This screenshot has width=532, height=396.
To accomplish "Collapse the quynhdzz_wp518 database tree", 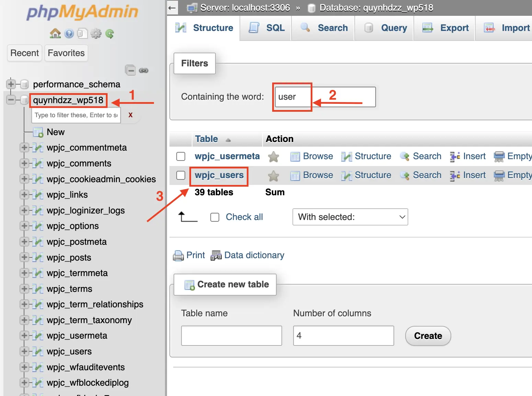I will pyautogui.click(x=11, y=100).
